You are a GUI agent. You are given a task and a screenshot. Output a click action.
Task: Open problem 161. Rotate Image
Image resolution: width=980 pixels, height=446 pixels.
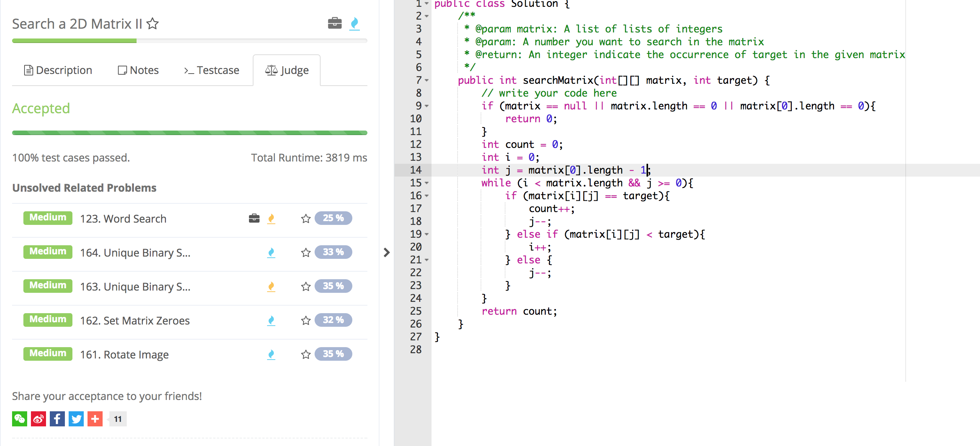tap(124, 354)
